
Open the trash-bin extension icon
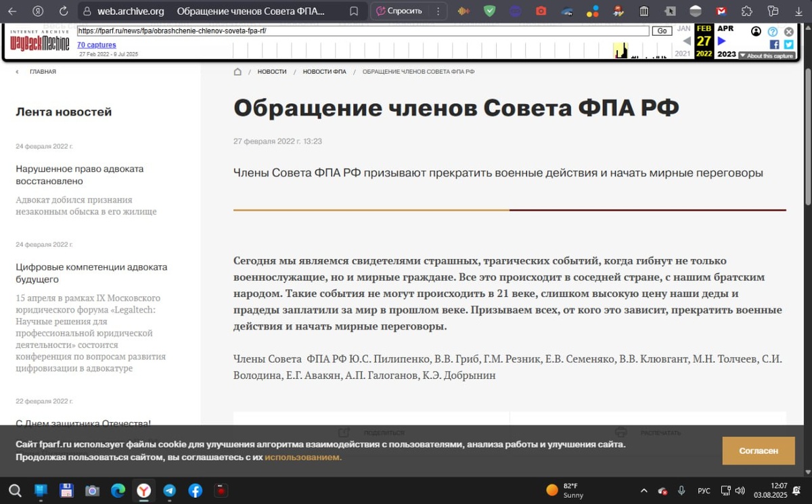(x=644, y=11)
